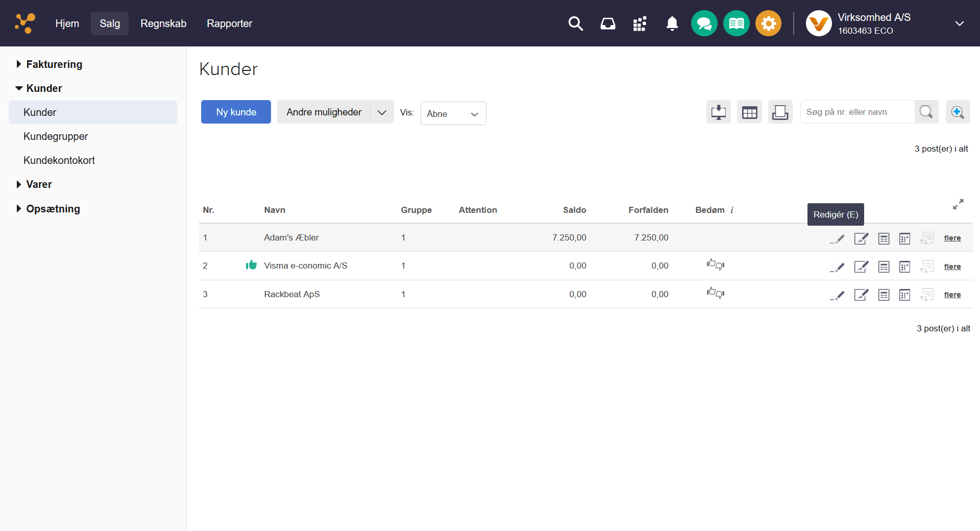Open the apps grid icon
The height and width of the screenshot is (531, 980).
coord(640,23)
